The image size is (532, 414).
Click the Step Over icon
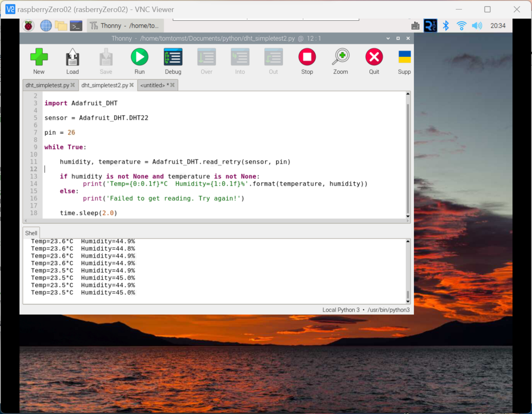click(x=207, y=57)
